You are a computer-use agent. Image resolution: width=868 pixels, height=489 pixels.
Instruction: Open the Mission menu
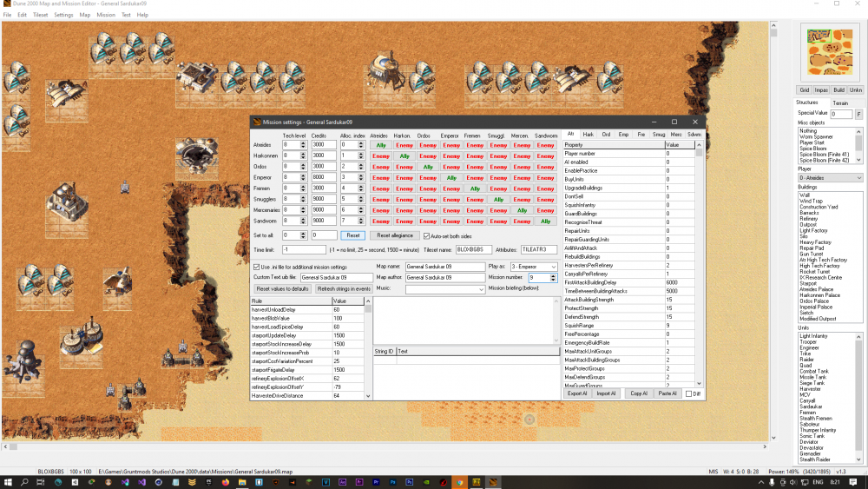(106, 15)
